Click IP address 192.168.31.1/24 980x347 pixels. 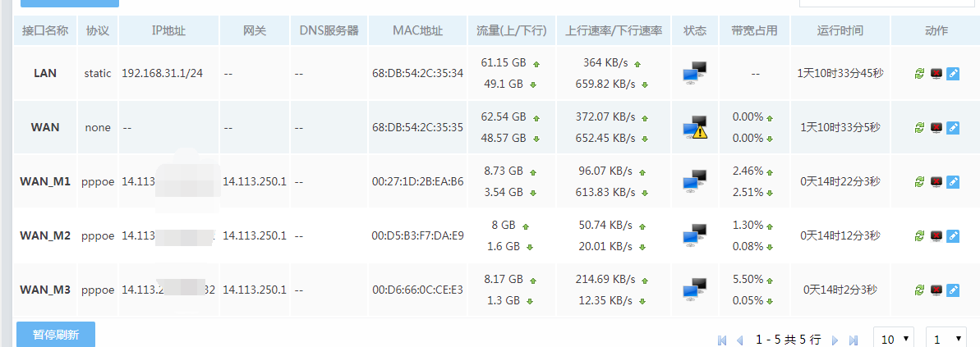163,73
